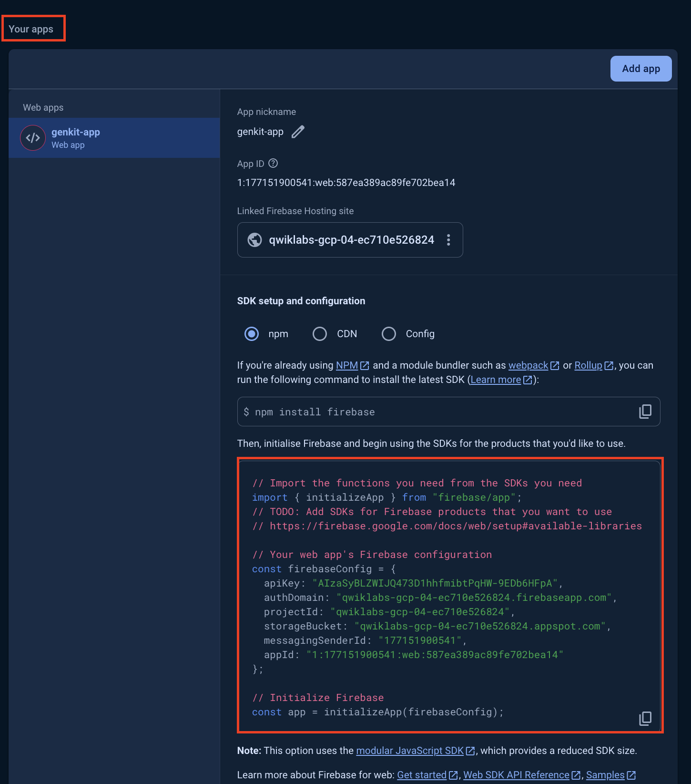Click the storageBucket line in code
Viewport: 691px width, 784px height.
tap(437, 626)
